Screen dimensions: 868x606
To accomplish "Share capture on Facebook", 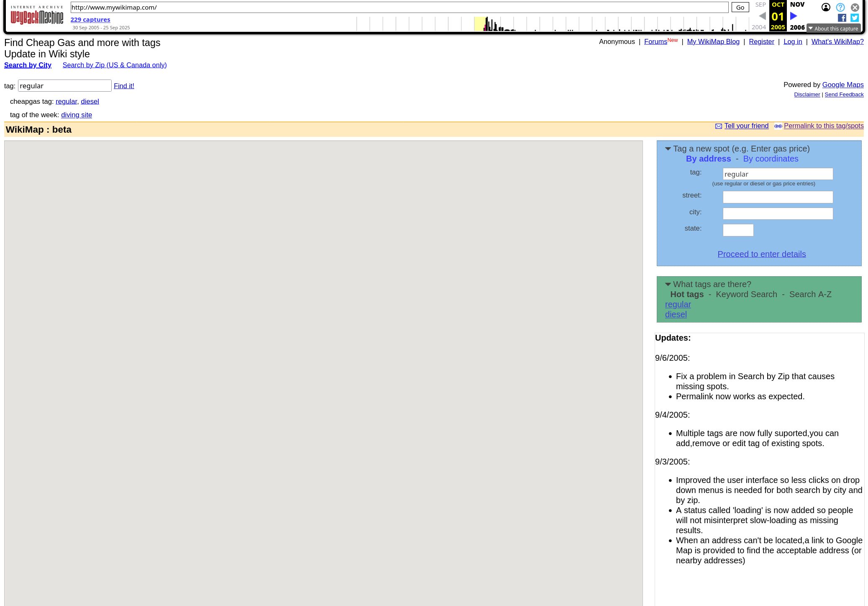I will click(x=842, y=18).
